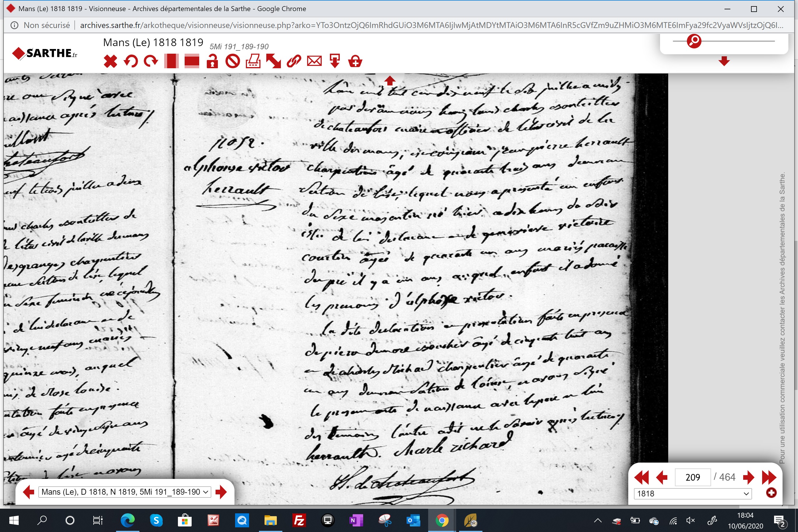Download the image with the down-arrow icon

[335, 62]
